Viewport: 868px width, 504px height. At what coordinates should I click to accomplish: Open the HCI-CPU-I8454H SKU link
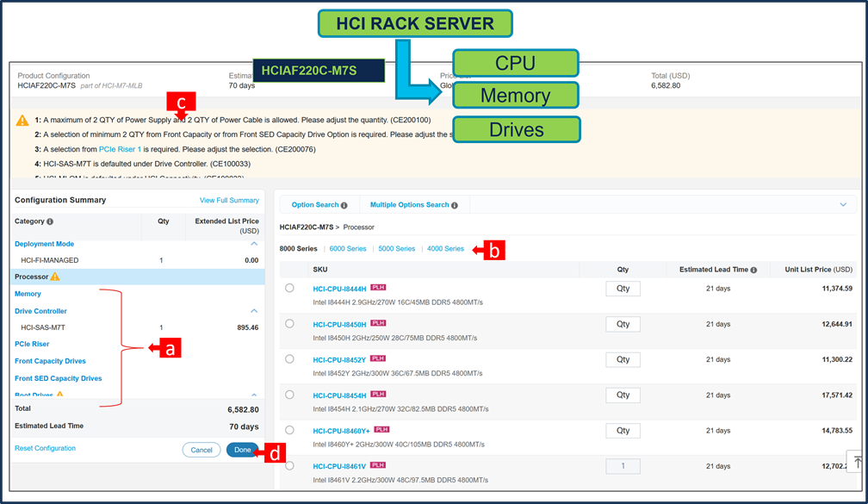(x=339, y=395)
